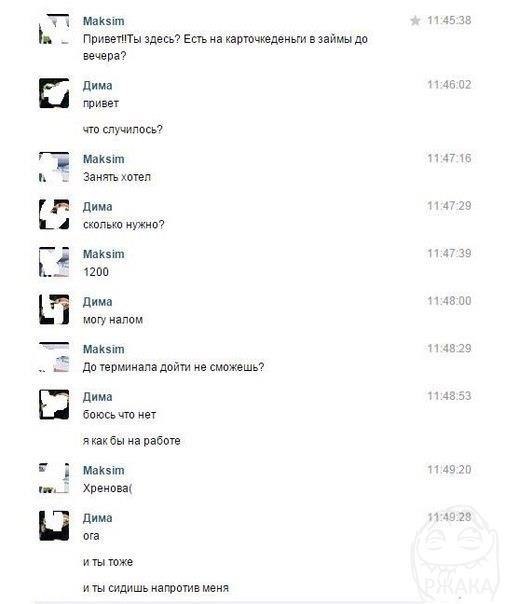Open Дима's avatar beside 'могу налом'
The image size is (506, 604).
click(x=54, y=310)
